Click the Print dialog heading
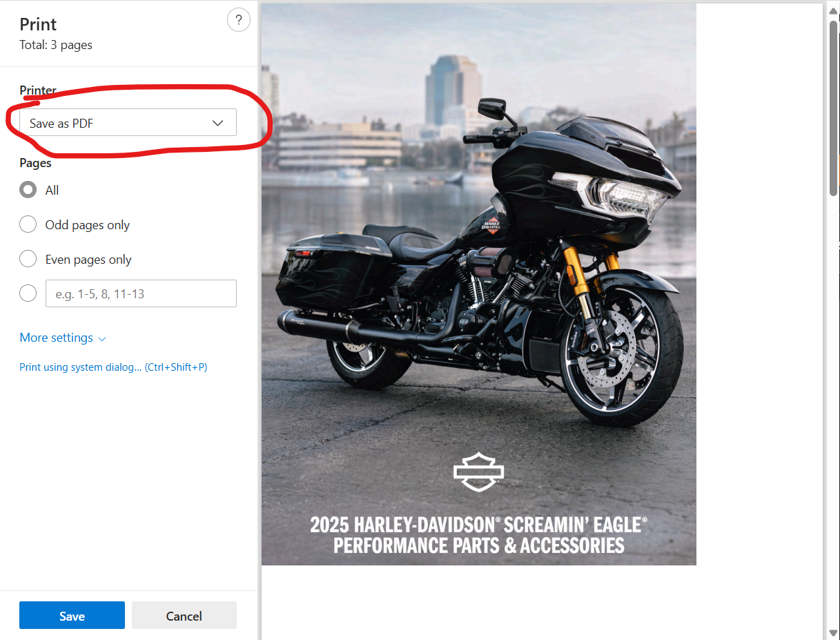840x640 pixels. pyautogui.click(x=38, y=24)
